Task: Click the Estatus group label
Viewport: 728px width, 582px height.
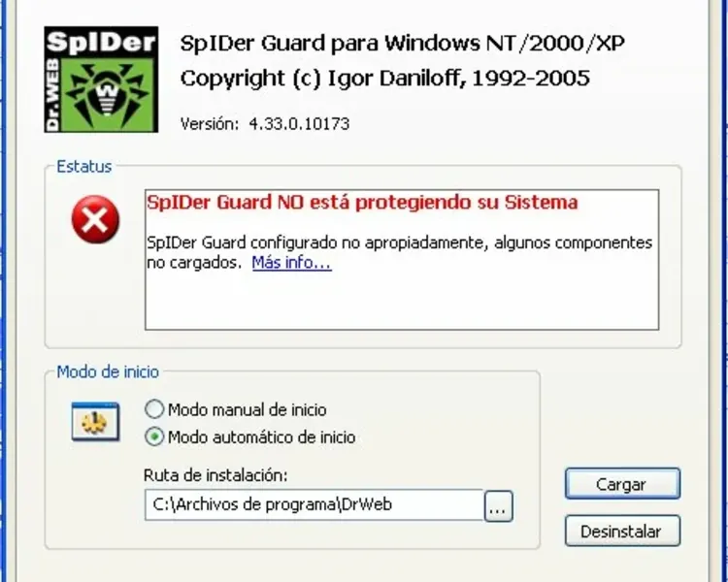Action: pos(84,167)
